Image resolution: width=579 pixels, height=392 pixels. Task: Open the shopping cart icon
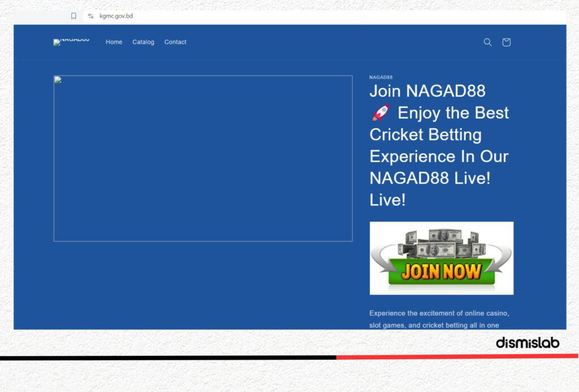[x=506, y=42]
